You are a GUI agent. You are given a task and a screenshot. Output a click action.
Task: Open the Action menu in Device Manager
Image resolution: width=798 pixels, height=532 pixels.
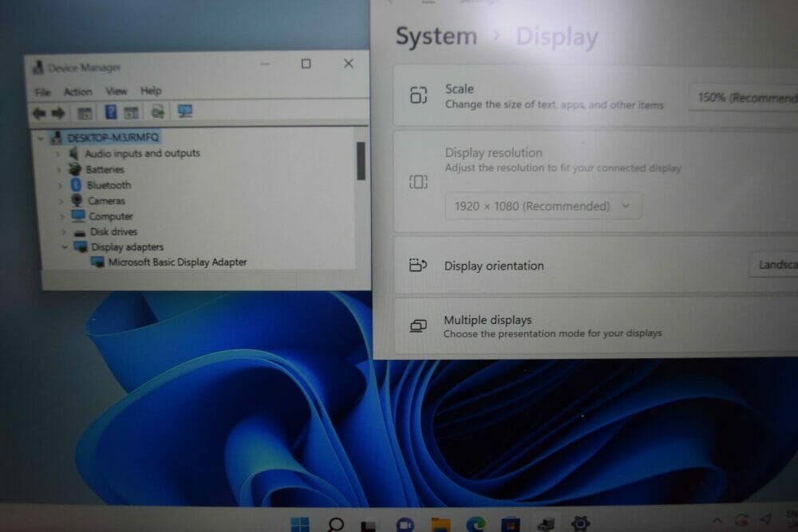coord(78,92)
